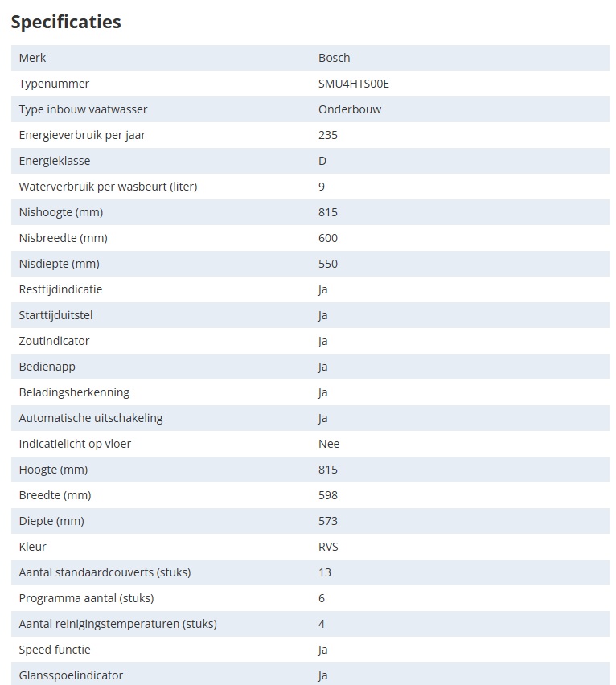The image size is (616, 685).
Task: Click the Specificaties heading
Action: click(x=66, y=22)
